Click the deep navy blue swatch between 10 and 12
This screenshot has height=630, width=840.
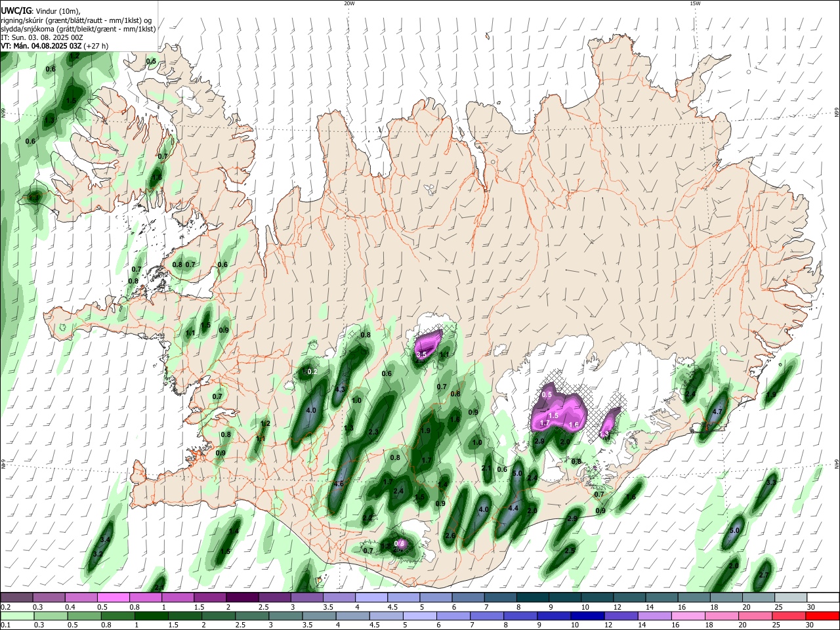click(x=588, y=616)
